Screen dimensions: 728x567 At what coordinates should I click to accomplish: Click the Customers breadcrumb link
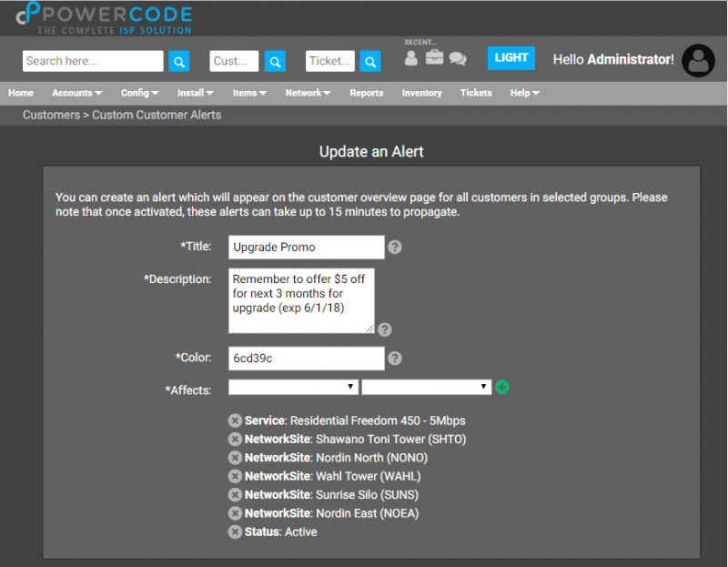point(51,115)
